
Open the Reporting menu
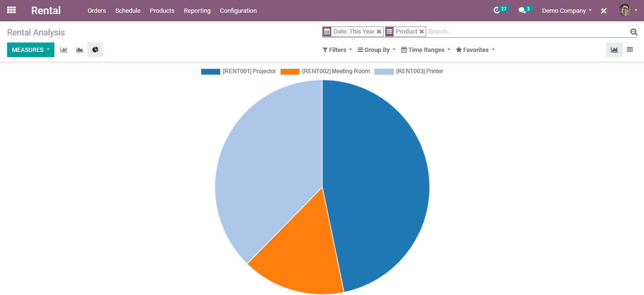click(x=197, y=10)
